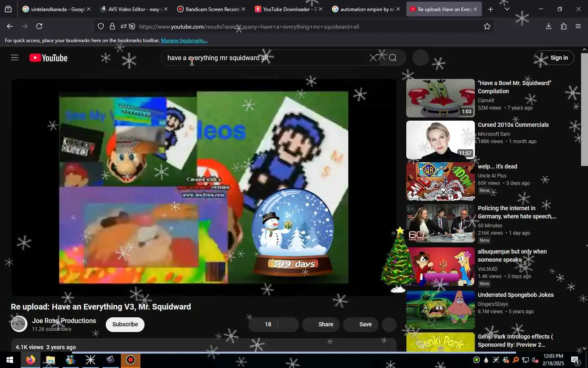Close the YouTube Downloader tab
The height and width of the screenshot is (368, 588).
tap(321, 9)
